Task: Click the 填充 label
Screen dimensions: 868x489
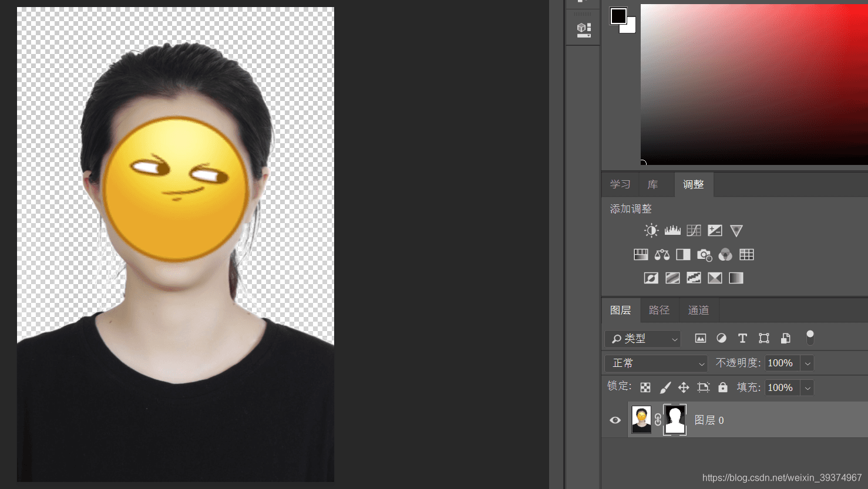Action: click(749, 387)
